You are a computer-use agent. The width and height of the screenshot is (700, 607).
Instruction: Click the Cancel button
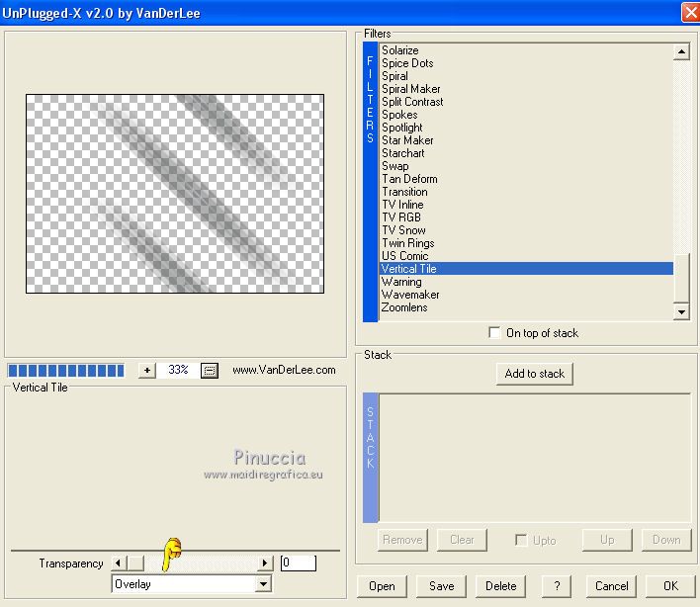coord(611,586)
